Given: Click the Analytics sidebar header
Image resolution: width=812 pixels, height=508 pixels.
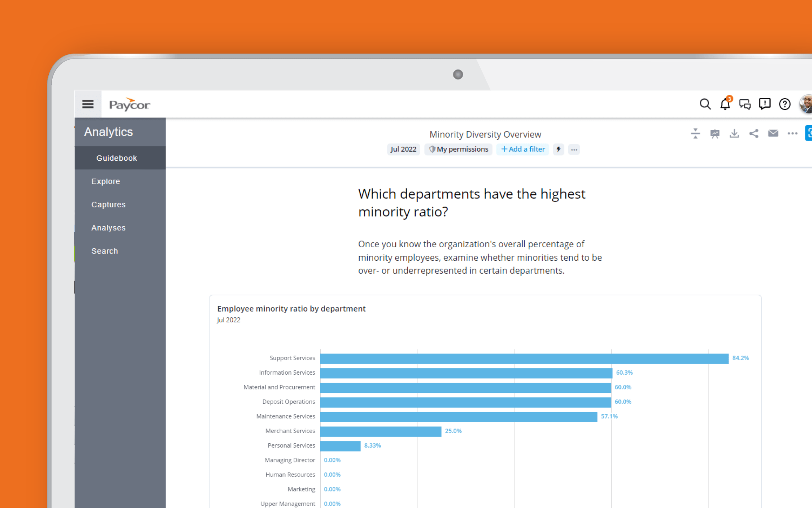Looking at the screenshot, I should pyautogui.click(x=108, y=132).
